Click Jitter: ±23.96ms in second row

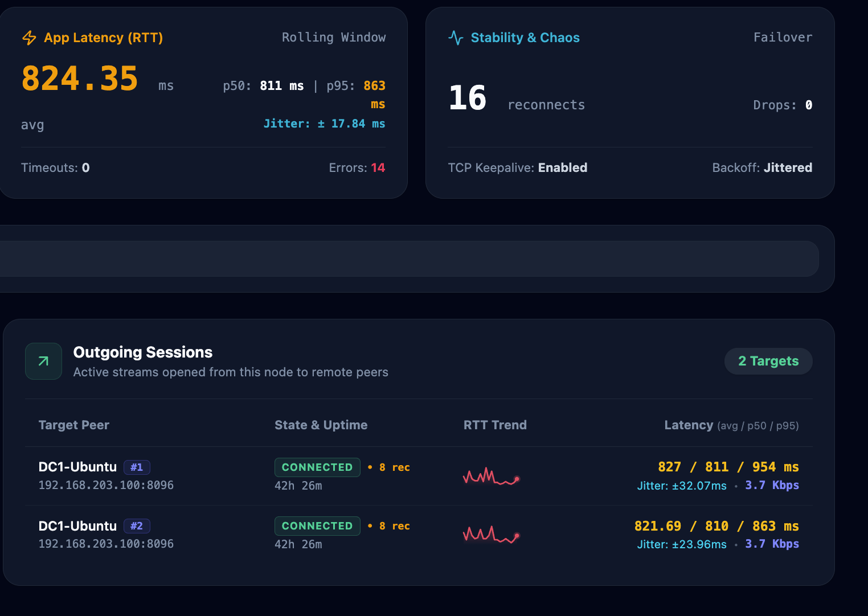click(x=682, y=544)
